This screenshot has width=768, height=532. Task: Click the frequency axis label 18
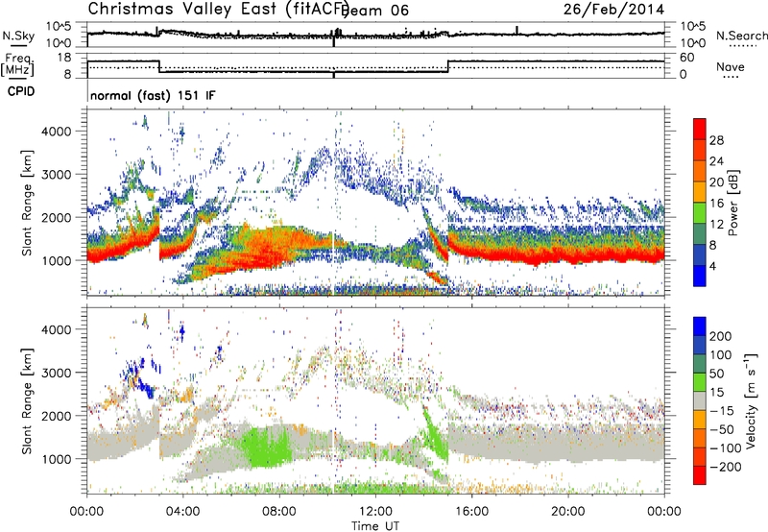coord(63,58)
